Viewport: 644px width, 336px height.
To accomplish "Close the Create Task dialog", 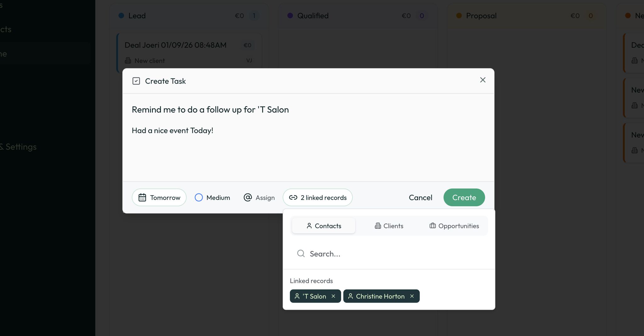I will click(483, 80).
